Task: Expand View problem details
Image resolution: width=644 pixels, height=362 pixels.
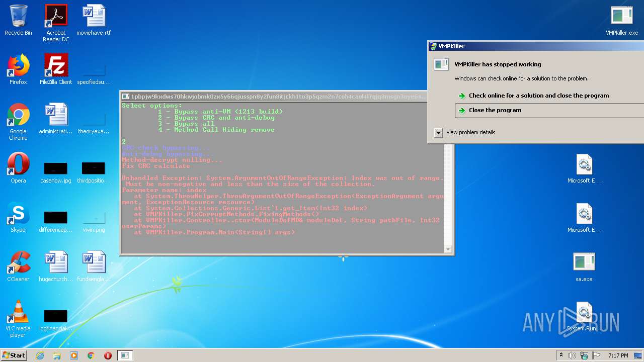Action: click(x=464, y=132)
